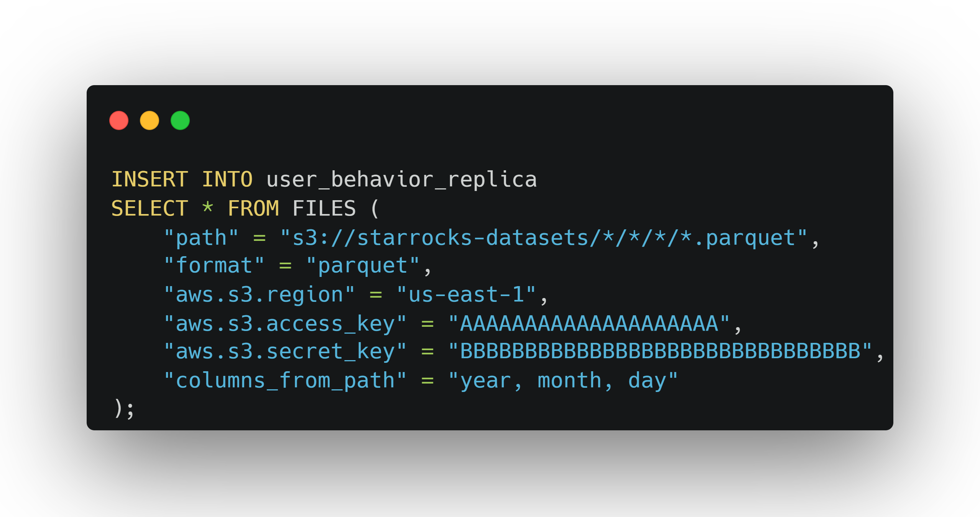Click the SELECT keyword
980x517 pixels.
(150, 209)
